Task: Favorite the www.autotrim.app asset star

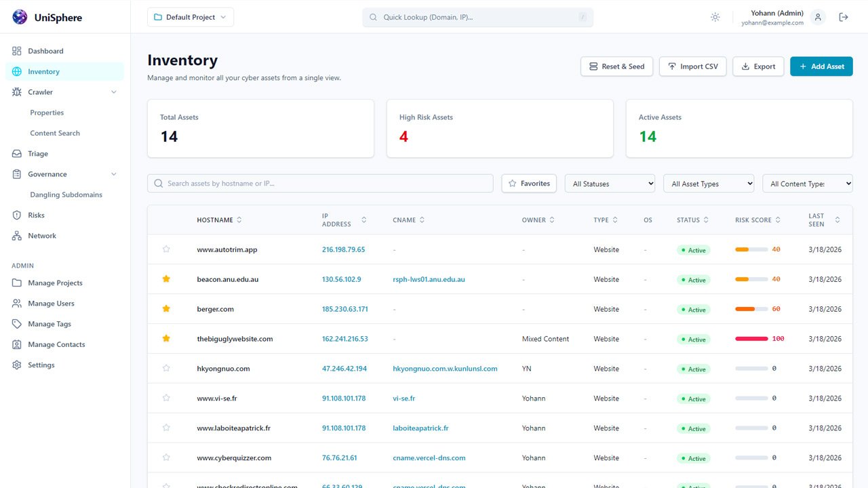Action: 166,249
